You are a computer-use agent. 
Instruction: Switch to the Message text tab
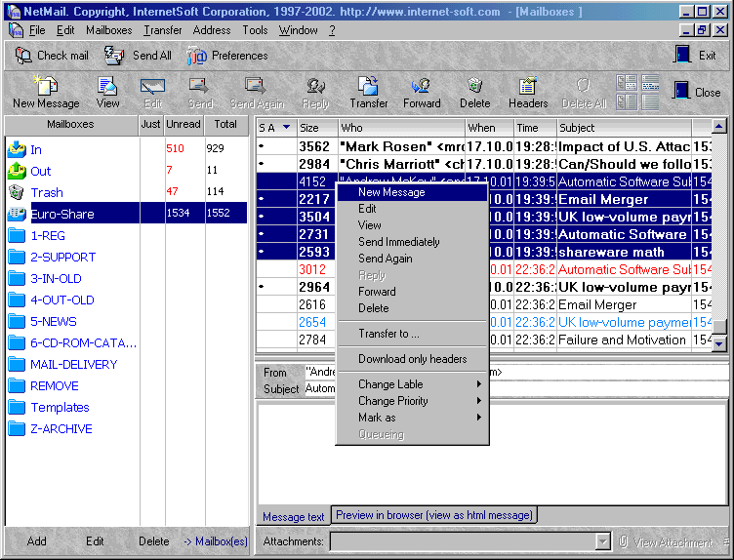(293, 517)
